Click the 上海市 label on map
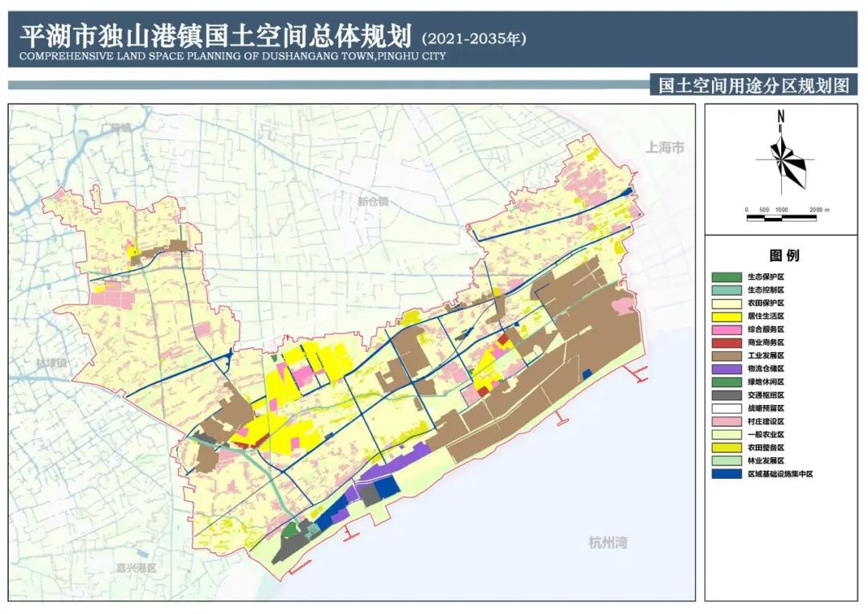The height and width of the screenshot is (614, 868). pyautogui.click(x=665, y=148)
